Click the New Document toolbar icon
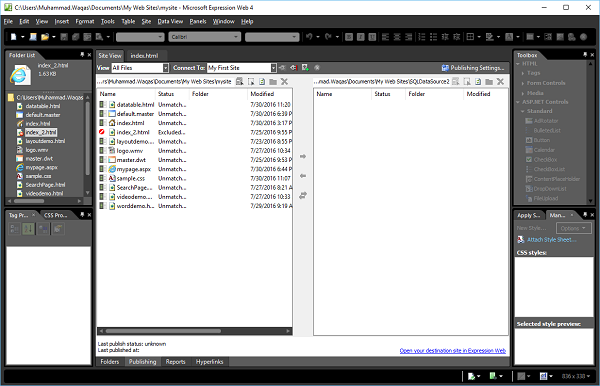Screen dimensions: 600x386 pos(14,37)
